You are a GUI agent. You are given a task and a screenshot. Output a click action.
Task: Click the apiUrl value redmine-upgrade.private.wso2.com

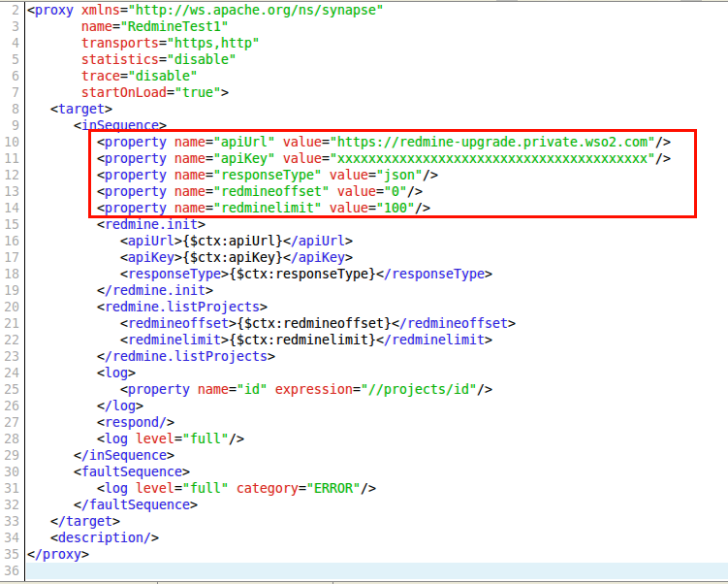[492, 142]
